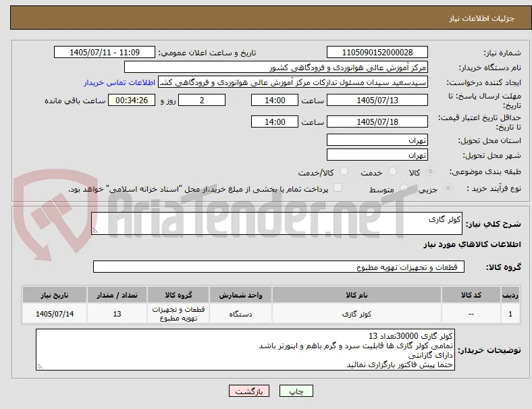Click the code cell showing --
Image resolution: width=532 pixels, height=409 pixels.
pyautogui.click(x=471, y=314)
